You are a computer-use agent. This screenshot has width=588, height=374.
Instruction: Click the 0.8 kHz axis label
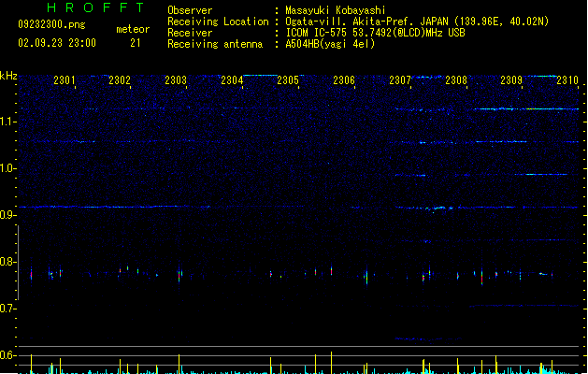point(7,262)
